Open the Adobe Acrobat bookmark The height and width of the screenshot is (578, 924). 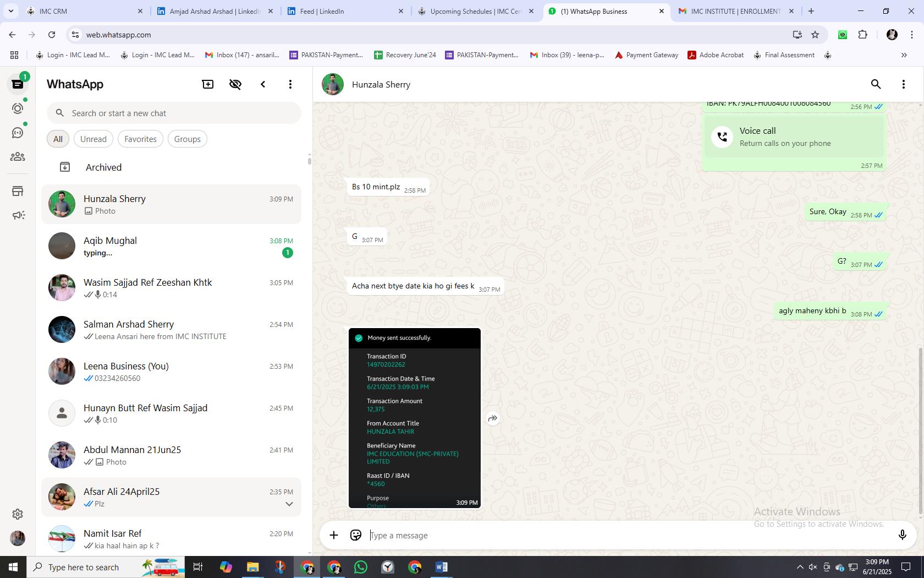(716, 55)
